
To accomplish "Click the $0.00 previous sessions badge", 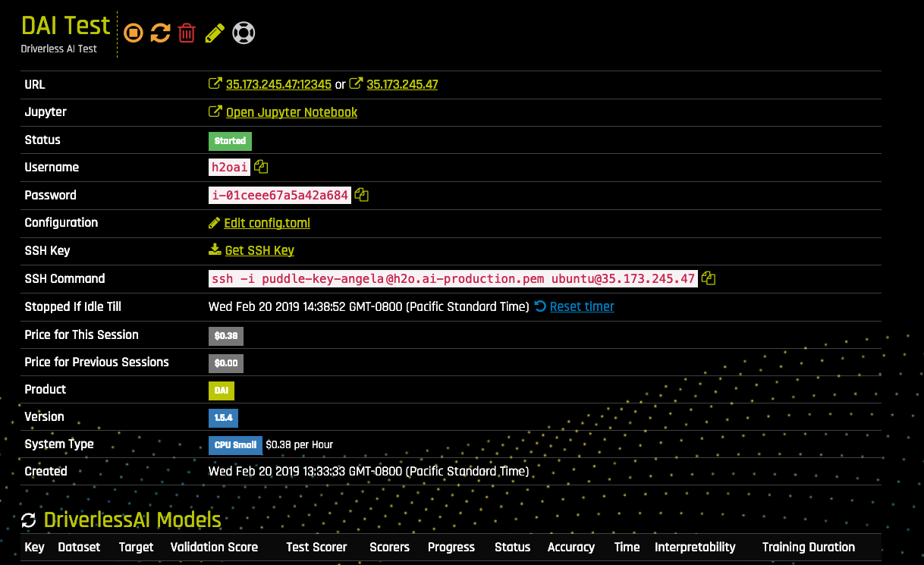I will [x=226, y=363].
